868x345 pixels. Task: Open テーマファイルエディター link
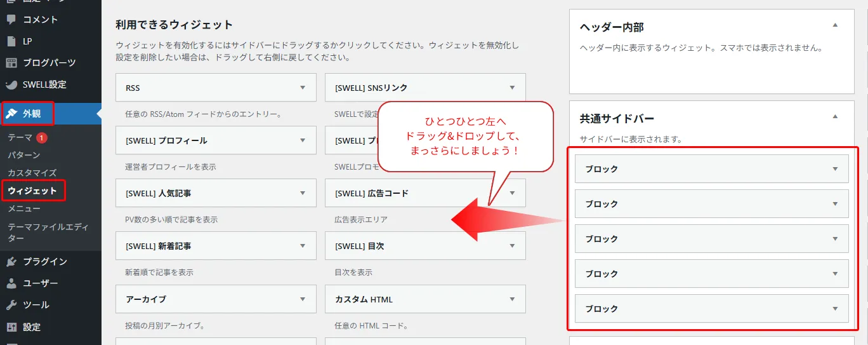click(x=48, y=232)
